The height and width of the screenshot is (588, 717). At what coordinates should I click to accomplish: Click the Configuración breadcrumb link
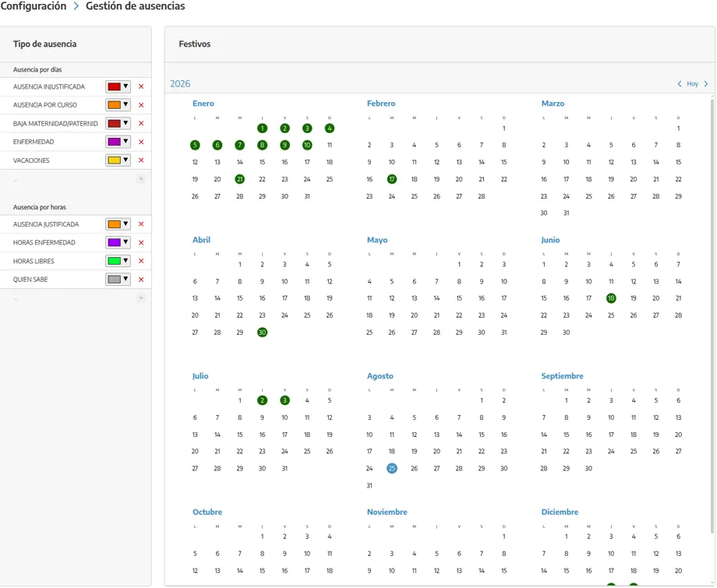[x=34, y=6]
